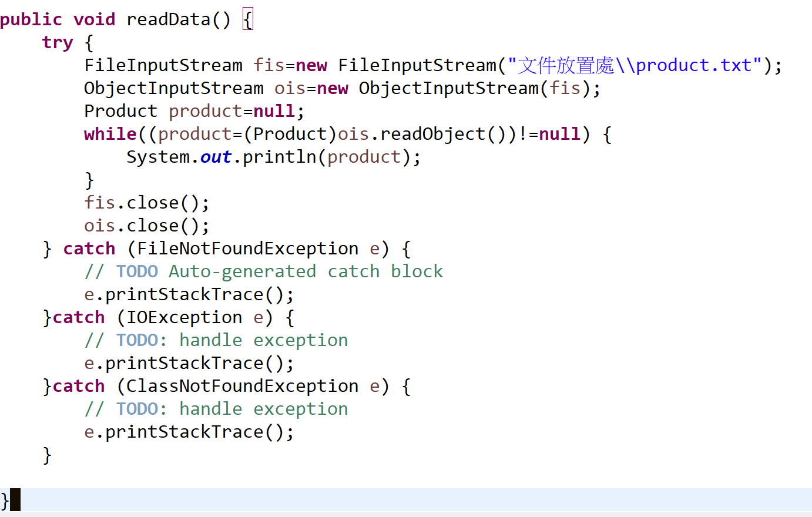812x517 pixels.
Task: Click the "ois.close();" statement
Action: pyautogui.click(x=147, y=226)
